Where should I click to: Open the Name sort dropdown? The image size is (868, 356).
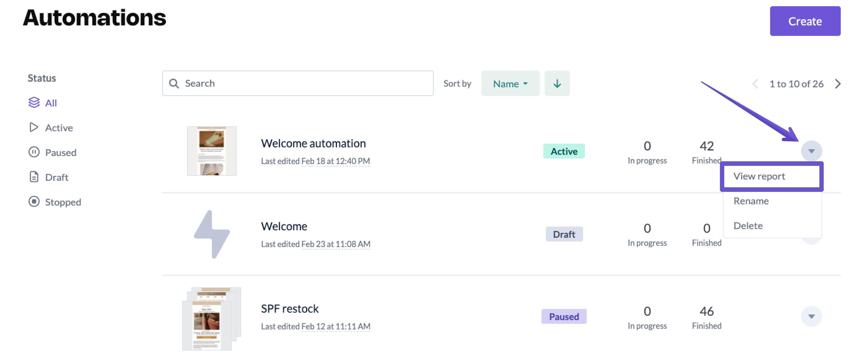(x=510, y=84)
